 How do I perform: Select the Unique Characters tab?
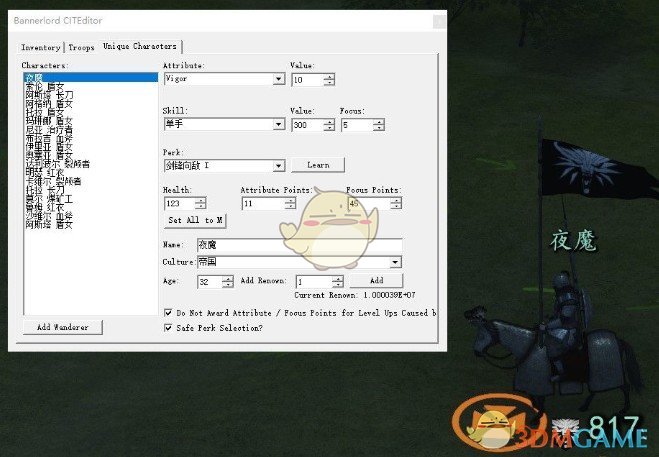coord(140,46)
